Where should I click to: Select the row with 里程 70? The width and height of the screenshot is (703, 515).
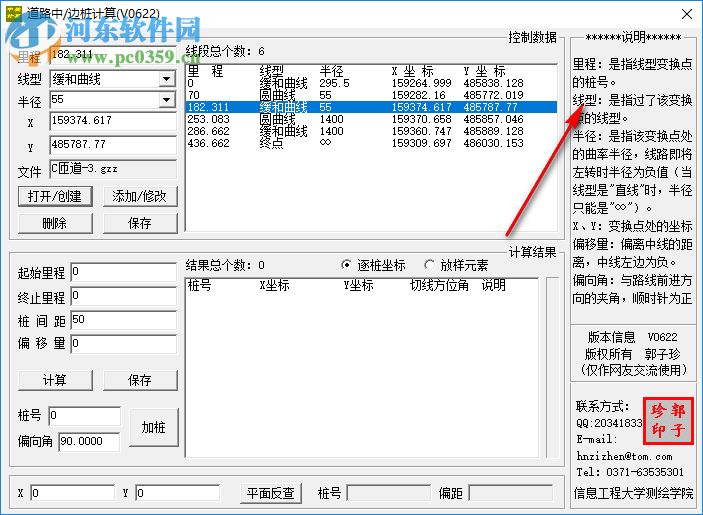tap(371, 95)
